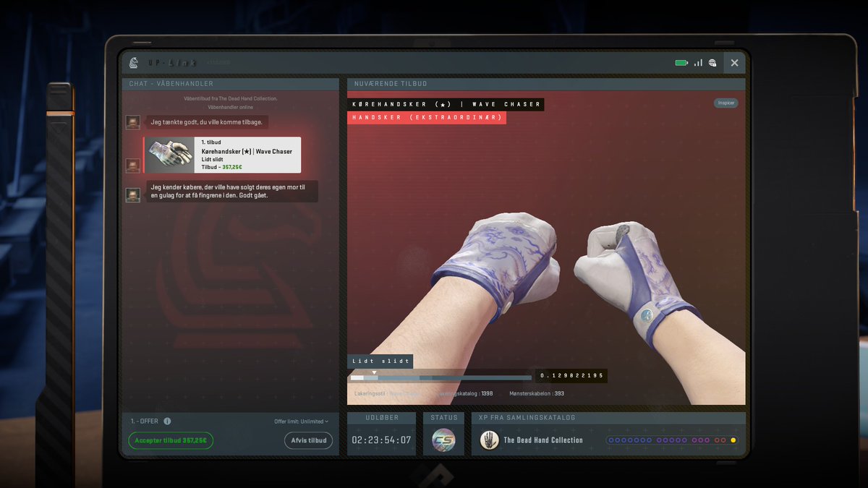Click 'Mønsterskabelon : 393' text
Screen dimensions: 868x488
pos(535,393)
